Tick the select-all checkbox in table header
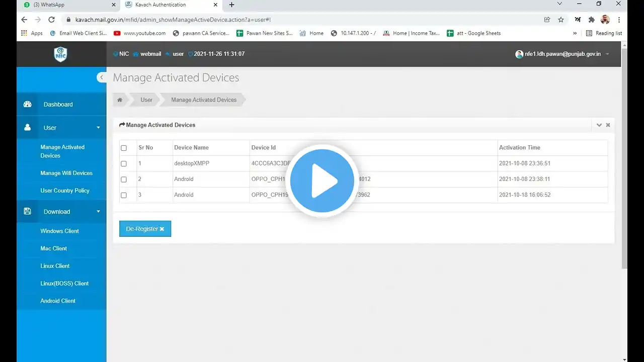Viewport: 644px width, 362px height. [124, 148]
